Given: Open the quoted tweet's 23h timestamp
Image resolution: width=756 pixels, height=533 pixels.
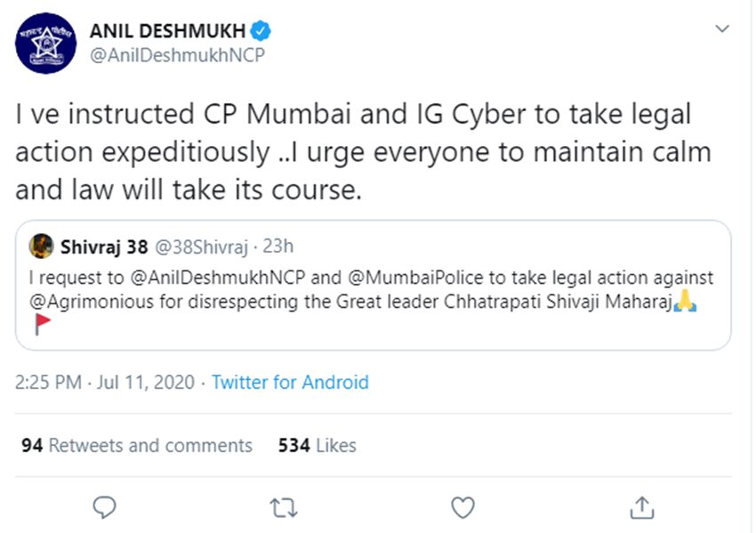Looking at the screenshot, I should (279, 246).
